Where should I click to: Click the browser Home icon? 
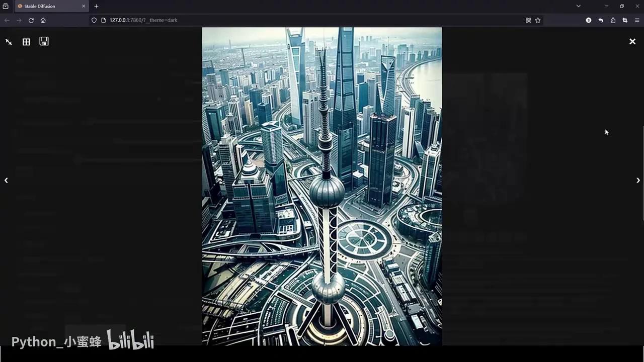(43, 20)
